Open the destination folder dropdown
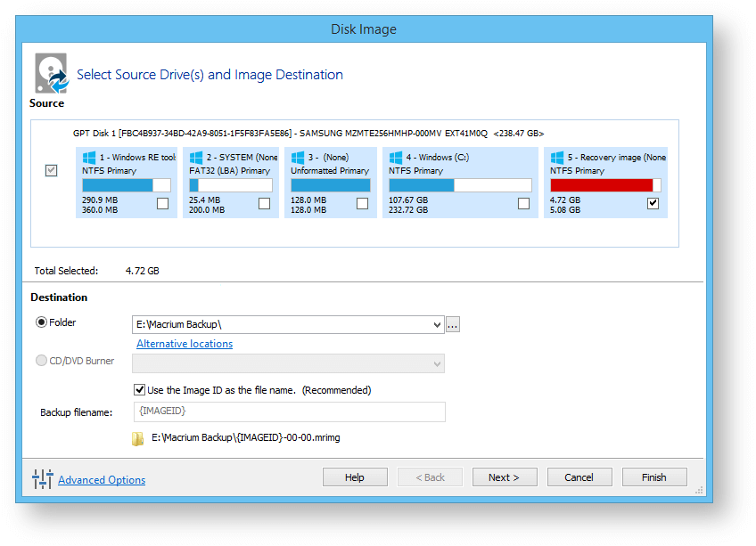Screen dimensions: 756x546 coord(436,324)
